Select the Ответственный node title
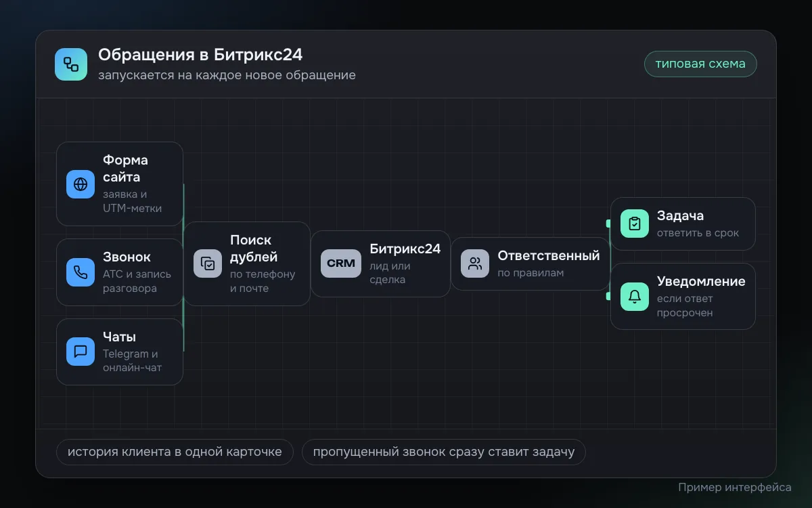 [549, 255]
